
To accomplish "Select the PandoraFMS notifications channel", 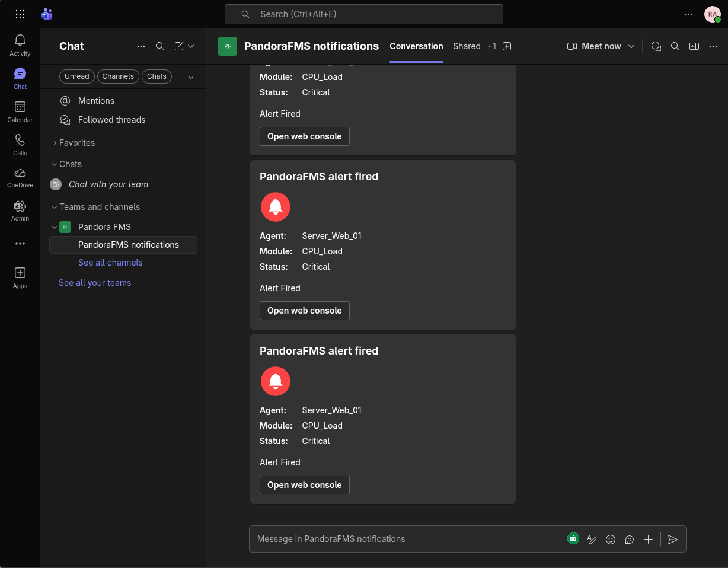I will click(x=123, y=245).
